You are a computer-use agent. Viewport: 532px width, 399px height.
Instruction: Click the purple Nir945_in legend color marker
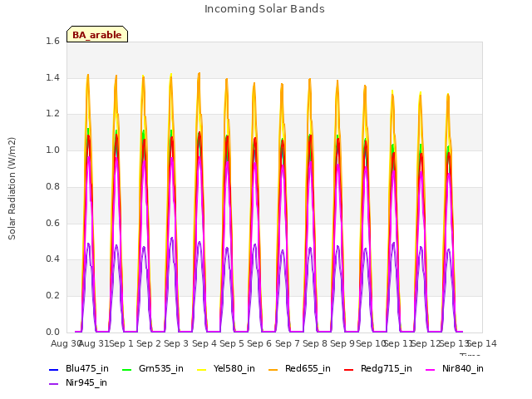point(53,384)
